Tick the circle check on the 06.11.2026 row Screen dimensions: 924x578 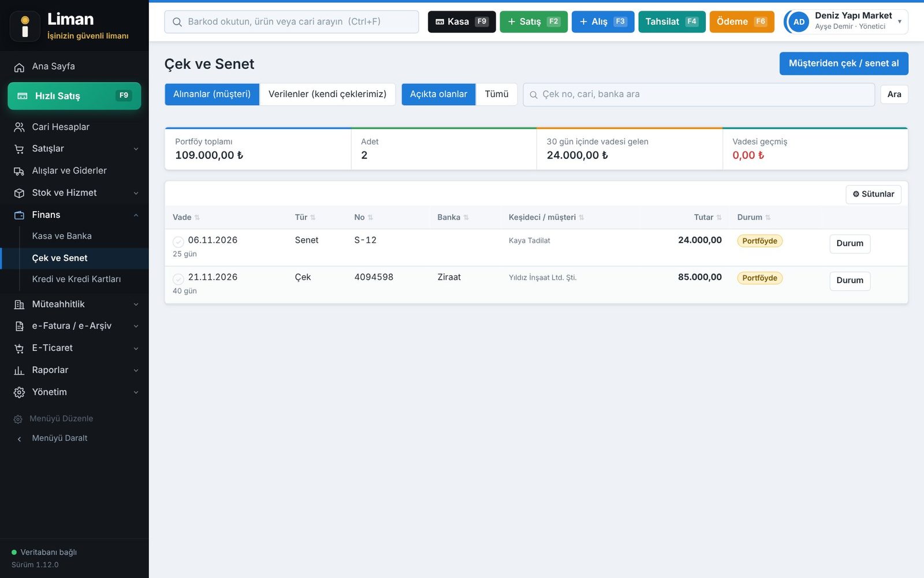pos(178,242)
